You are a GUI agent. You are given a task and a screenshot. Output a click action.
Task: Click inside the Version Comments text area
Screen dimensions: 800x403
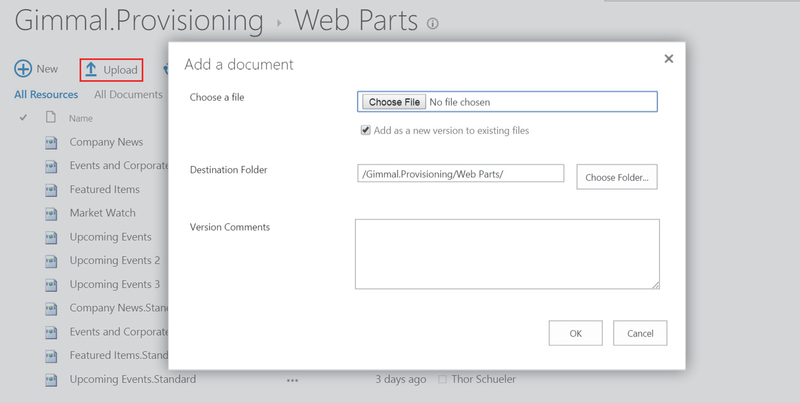coord(507,254)
